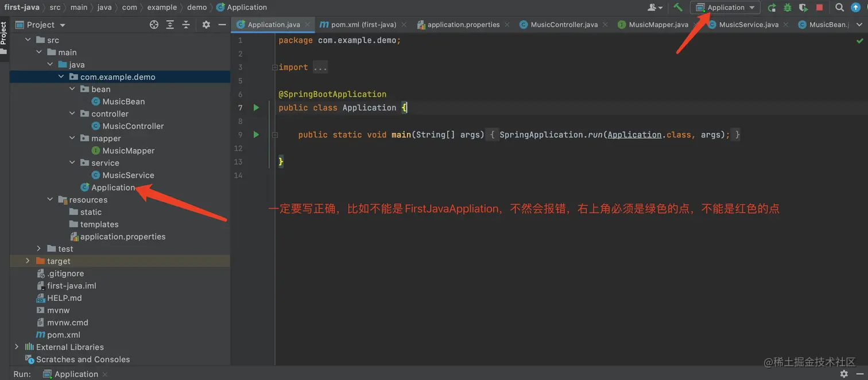Close the Application.java editor tab
The width and height of the screenshot is (868, 380).
click(308, 25)
